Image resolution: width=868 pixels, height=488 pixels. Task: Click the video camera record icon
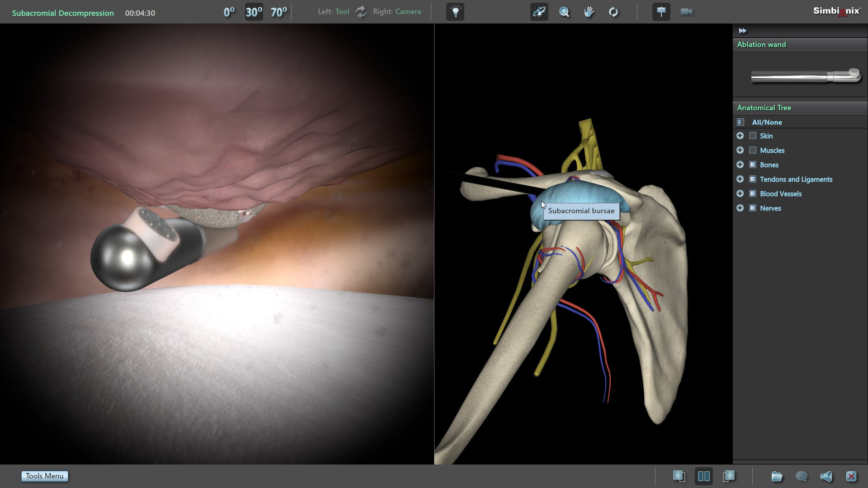pyautogui.click(x=686, y=12)
